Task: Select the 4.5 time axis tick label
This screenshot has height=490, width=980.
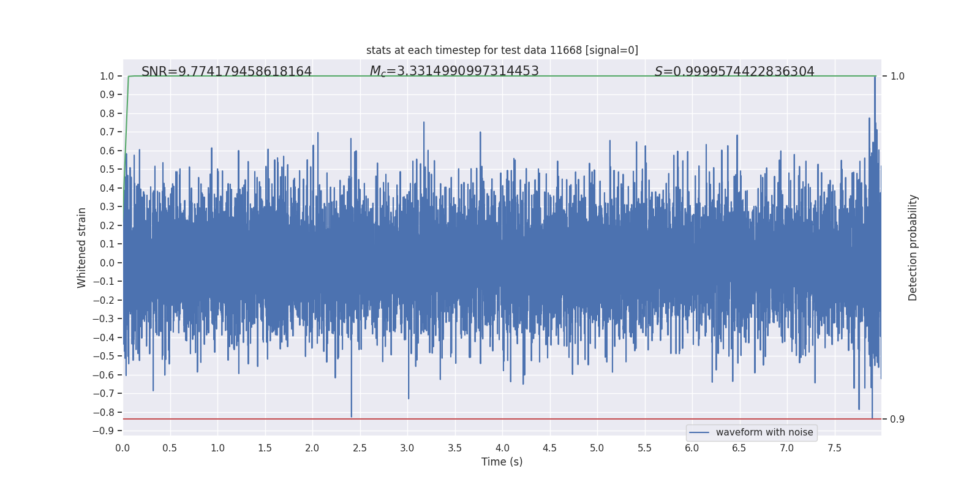Action: click(549, 448)
